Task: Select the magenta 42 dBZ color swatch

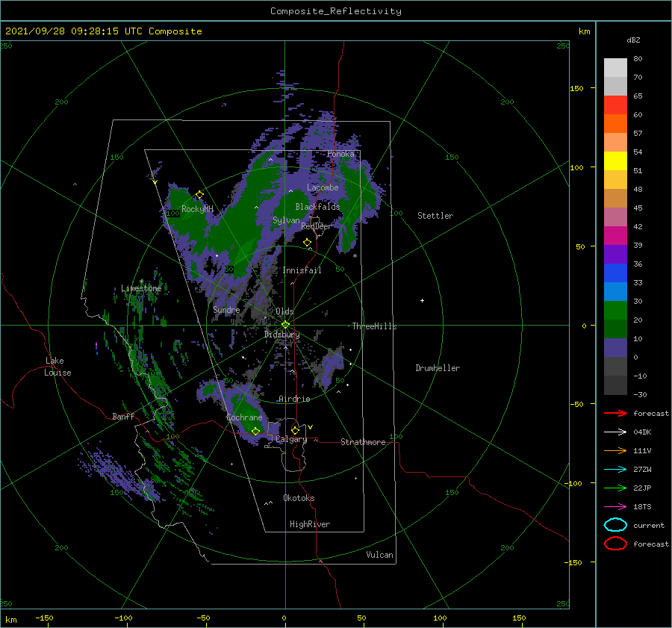Action: [615, 235]
